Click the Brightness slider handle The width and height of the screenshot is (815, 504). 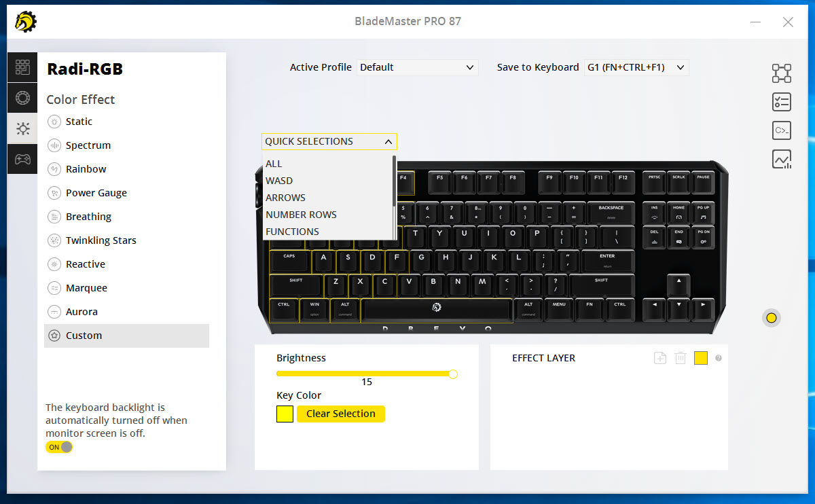[453, 374]
